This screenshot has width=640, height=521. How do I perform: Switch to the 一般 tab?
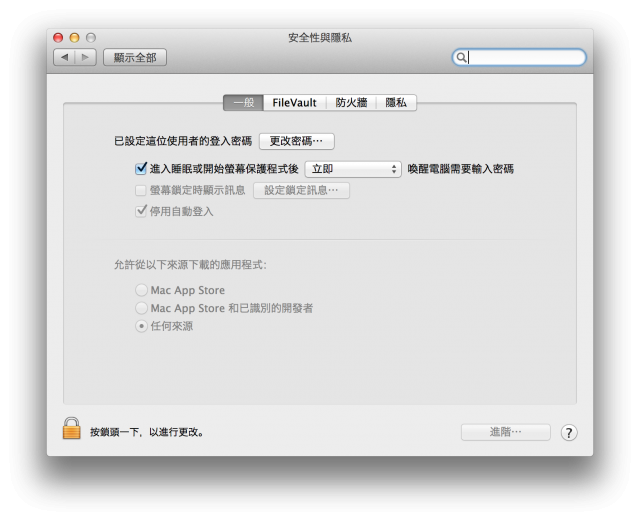[x=243, y=102]
